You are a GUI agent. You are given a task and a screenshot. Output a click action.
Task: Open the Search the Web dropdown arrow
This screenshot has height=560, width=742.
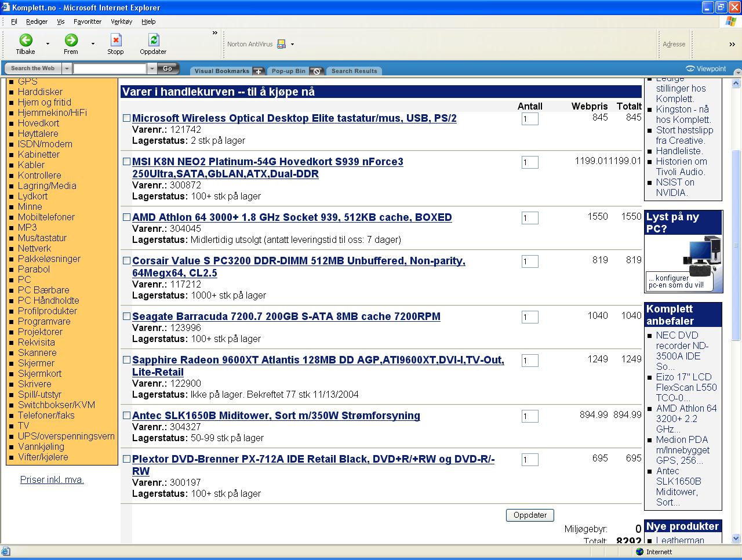(67, 68)
